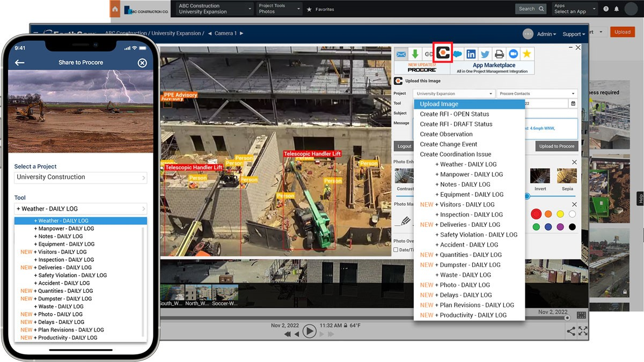This screenshot has height=362, width=644.
Task: Click the Procore icon in share toolbar
Action: click(443, 53)
